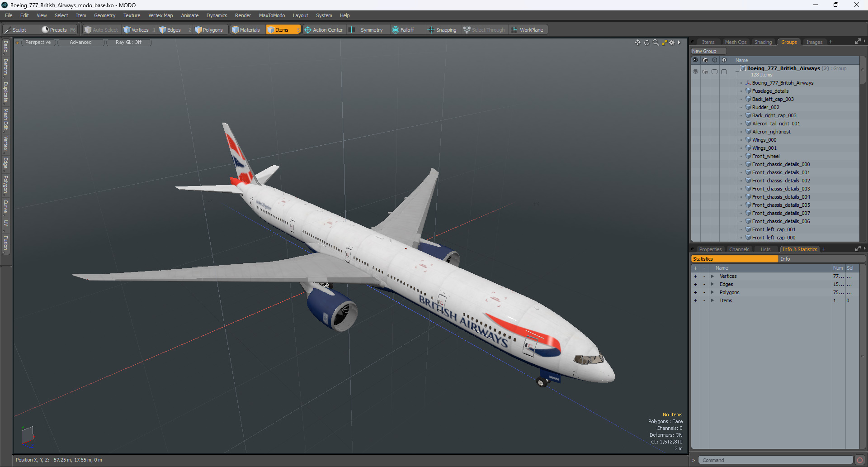Image resolution: width=868 pixels, height=467 pixels.
Task: Expand the Edges statistics row
Action: [x=712, y=284]
